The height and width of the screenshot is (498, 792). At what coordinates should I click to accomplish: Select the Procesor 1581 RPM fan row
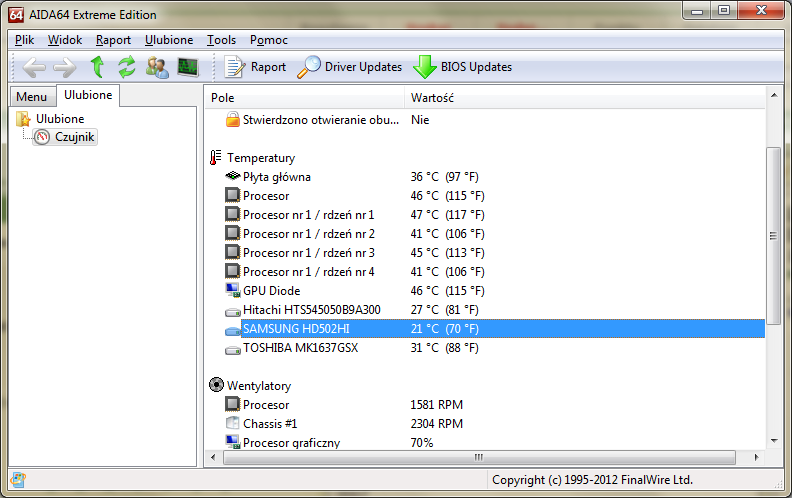(x=485, y=405)
